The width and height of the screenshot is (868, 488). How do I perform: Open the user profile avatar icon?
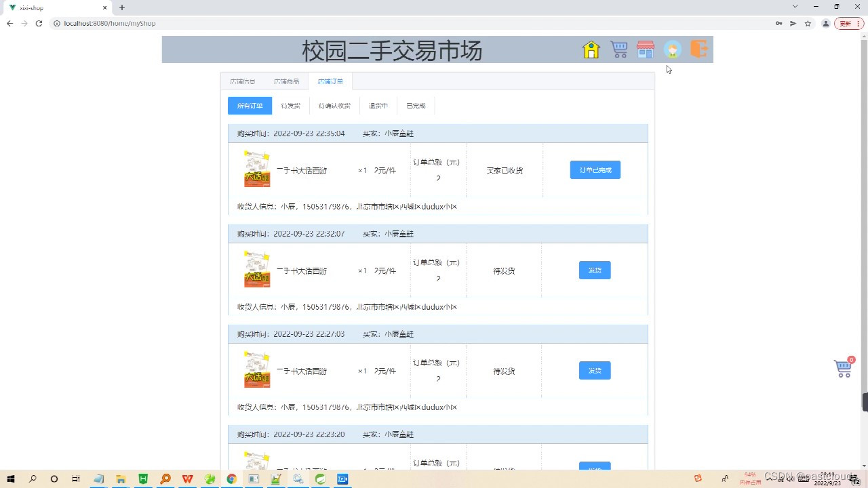tap(672, 49)
